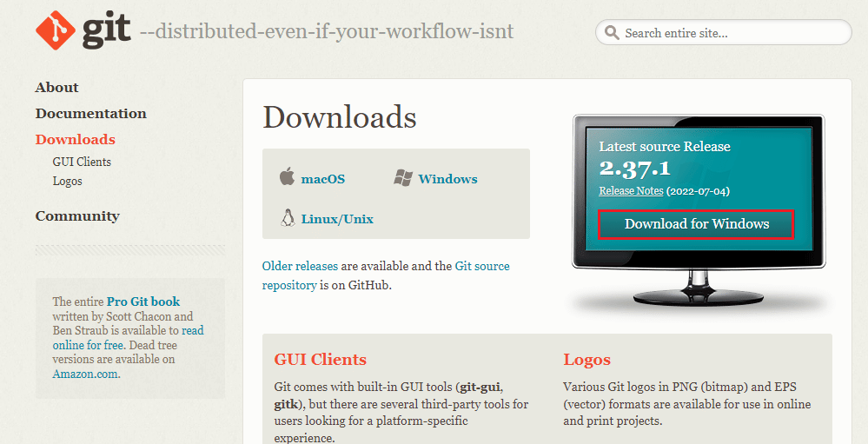This screenshot has height=444, width=868.
Task: Select Downloads in the sidebar
Action: pyautogui.click(x=76, y=140)
